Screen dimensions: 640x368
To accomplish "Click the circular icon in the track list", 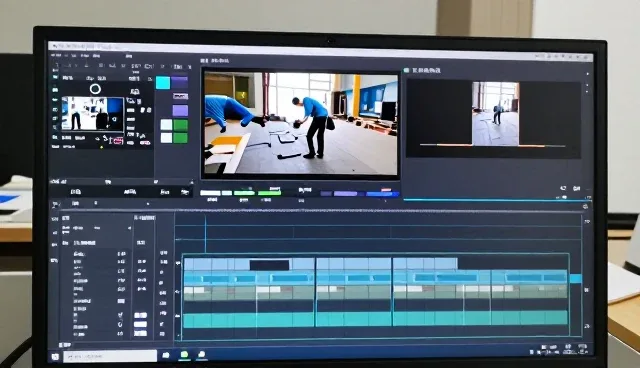I will (x=120, y=325).
